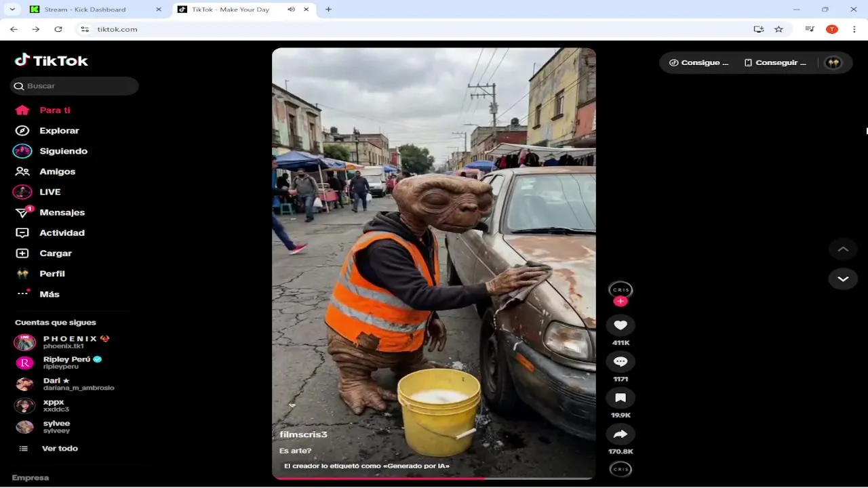This screenshot has width=868, height=488.
Task: Mute the TikTok tab audio icon
Action: point(291,9)
